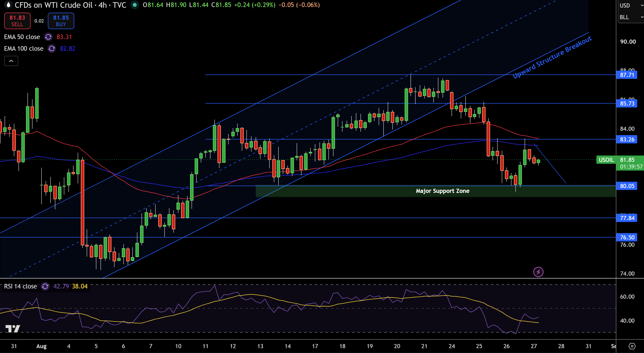Click the purple lightning flash icon
Viewport: 644px width, 353px height.
(538, 272)
